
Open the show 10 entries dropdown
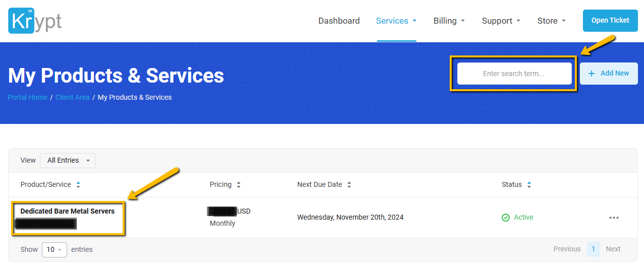coord(55,249)
